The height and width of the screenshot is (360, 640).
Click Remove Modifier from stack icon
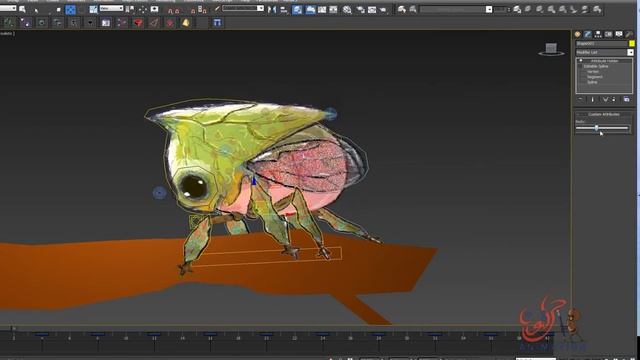click(613, 99)
